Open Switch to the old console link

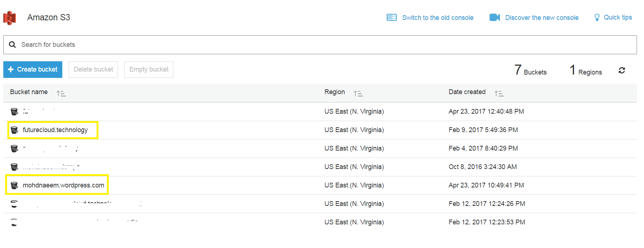coord(438,18)
